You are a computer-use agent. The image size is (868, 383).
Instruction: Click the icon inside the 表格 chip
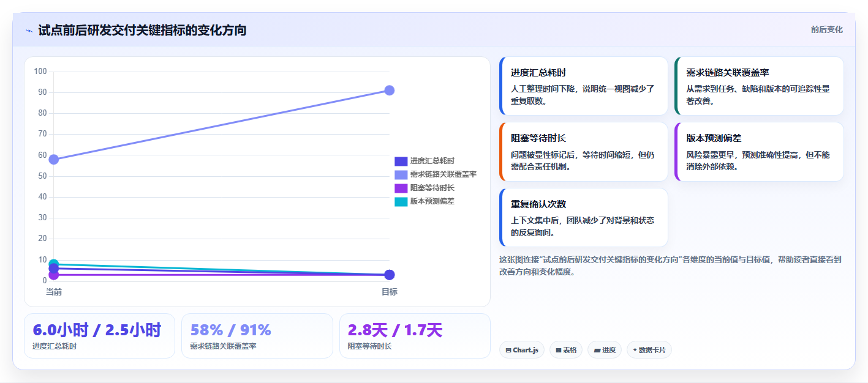tap(559, 351)
